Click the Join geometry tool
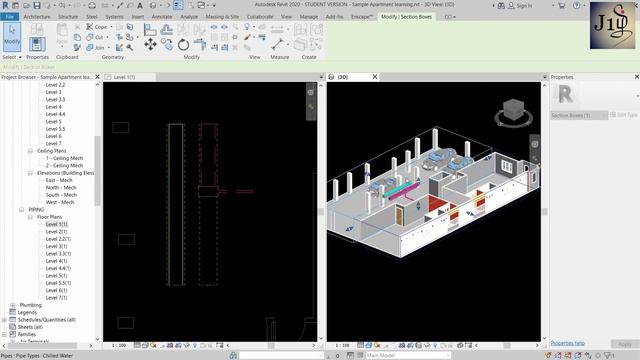This screenshot has width=640, height=360. tap(95, 48)
